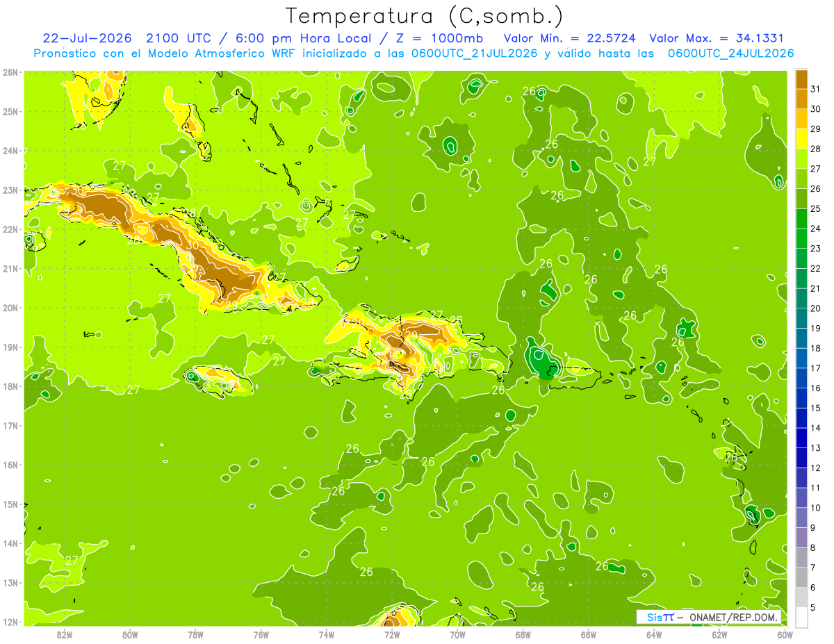Image resolution: width=834 pixels, height=644 pixels.
Task: Click the "18N" latitude axis label
Action: click(x=10, y=386)
